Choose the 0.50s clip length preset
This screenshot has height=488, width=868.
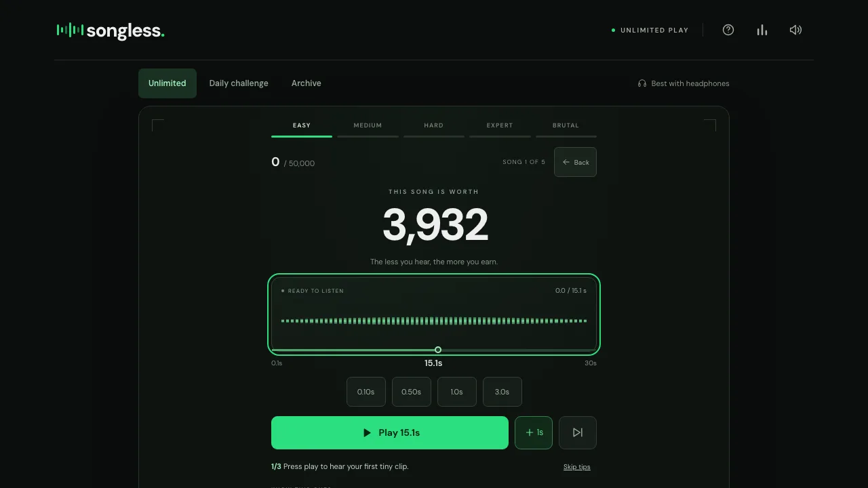(x=412, y=392)
